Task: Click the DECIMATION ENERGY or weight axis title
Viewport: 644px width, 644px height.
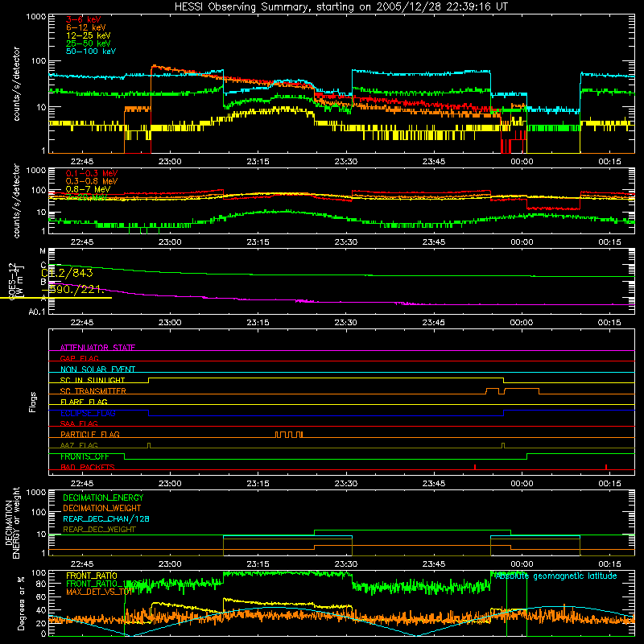Action: pos(12,522)
